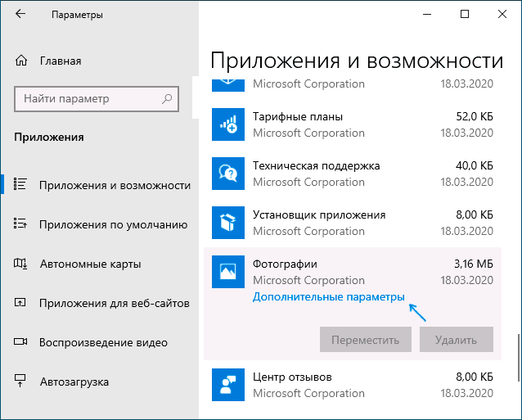This screenshot has height=420, width=522.
Task: Click the search magnifier icon
Action: coord(167,98)
